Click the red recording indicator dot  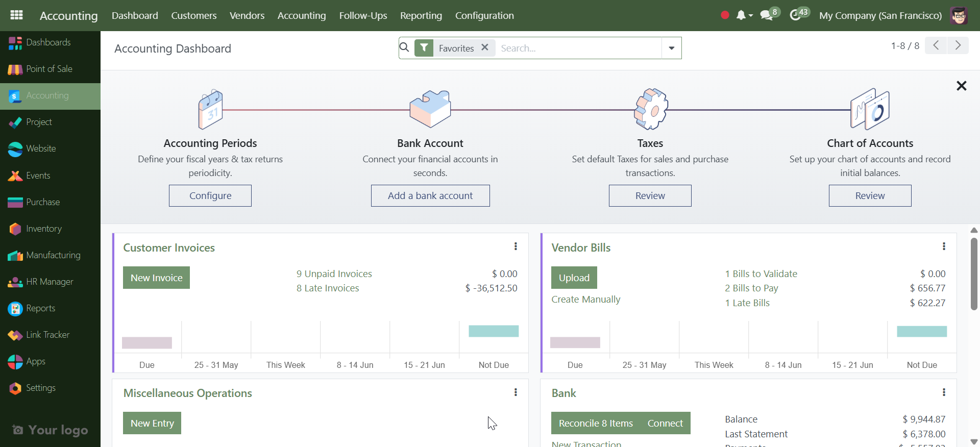(x=725, y=15)
